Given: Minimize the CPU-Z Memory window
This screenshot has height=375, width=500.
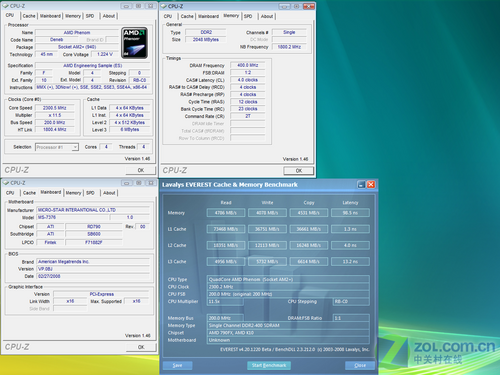Looking at the screenshot, I should 284,6.
